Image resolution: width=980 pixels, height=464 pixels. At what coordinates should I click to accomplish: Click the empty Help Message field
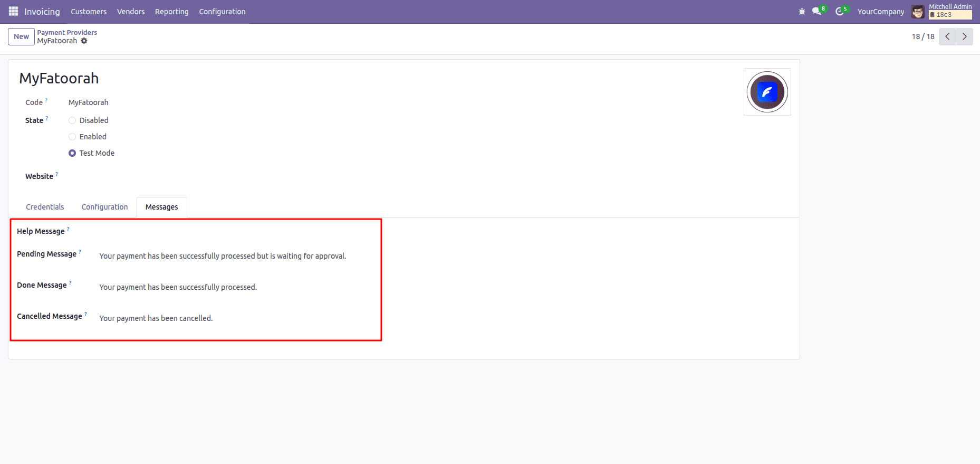point(237,232)
